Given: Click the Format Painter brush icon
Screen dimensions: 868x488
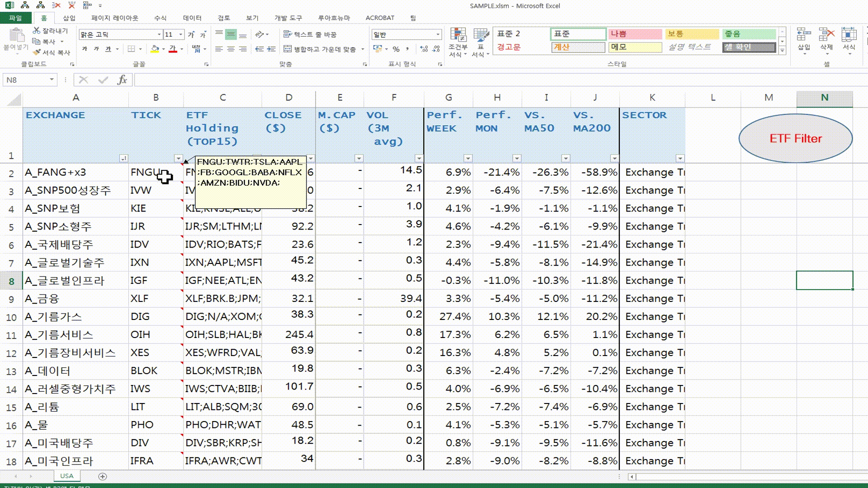Looking at the screenshot, I should coord(37,52).
